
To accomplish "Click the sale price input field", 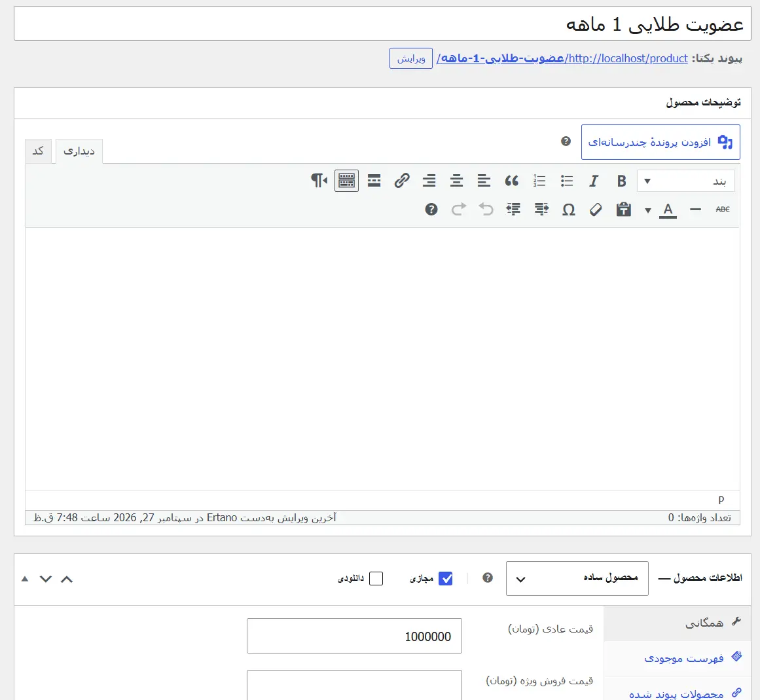I will click(354, 685).
